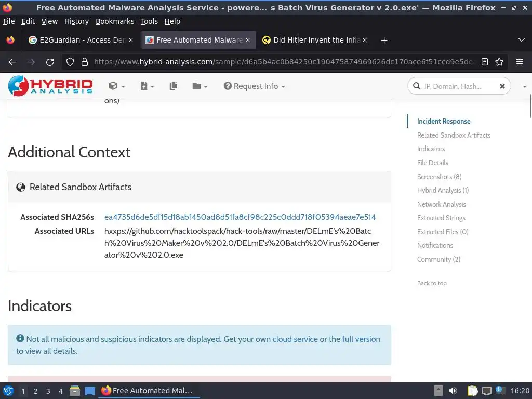Switch to workspace 4

click(61, 391)
